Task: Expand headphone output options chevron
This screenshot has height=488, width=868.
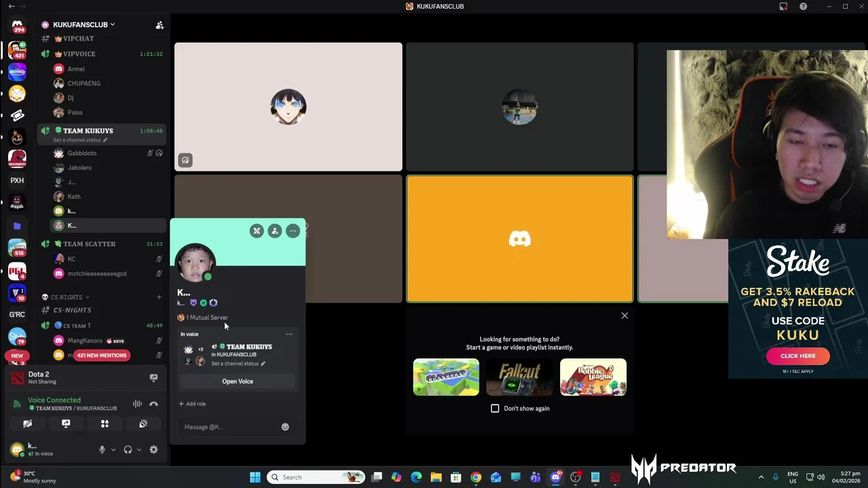Action: (x=139, y=449)
